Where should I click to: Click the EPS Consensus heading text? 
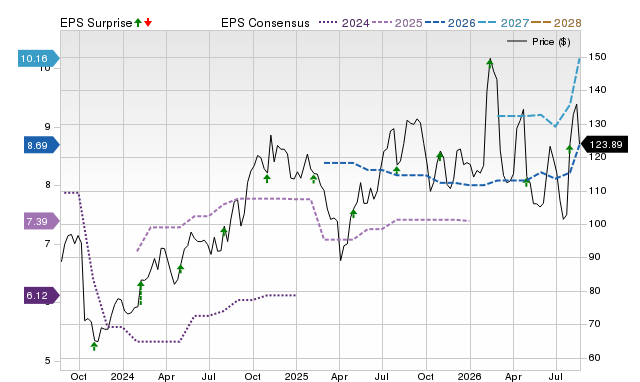click(265, 23)
